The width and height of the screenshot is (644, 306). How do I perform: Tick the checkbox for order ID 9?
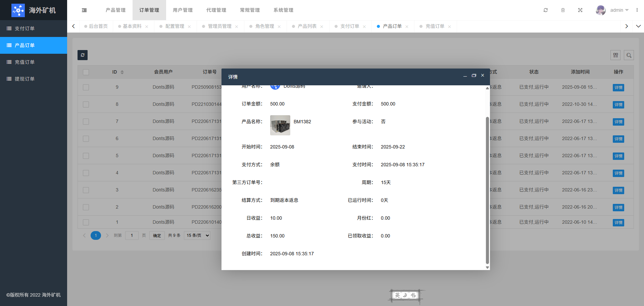pos(86,87)
